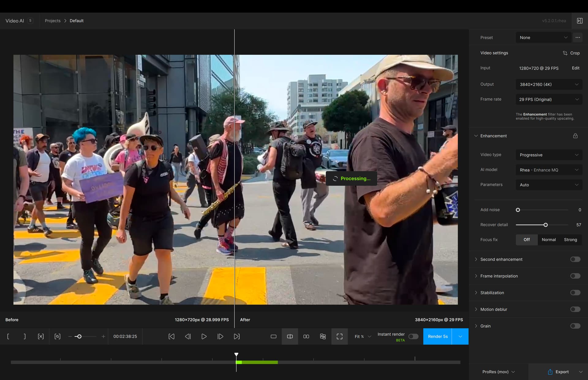Open the Output resolution dropdown
Screen dimensions: 588x380
549,84
